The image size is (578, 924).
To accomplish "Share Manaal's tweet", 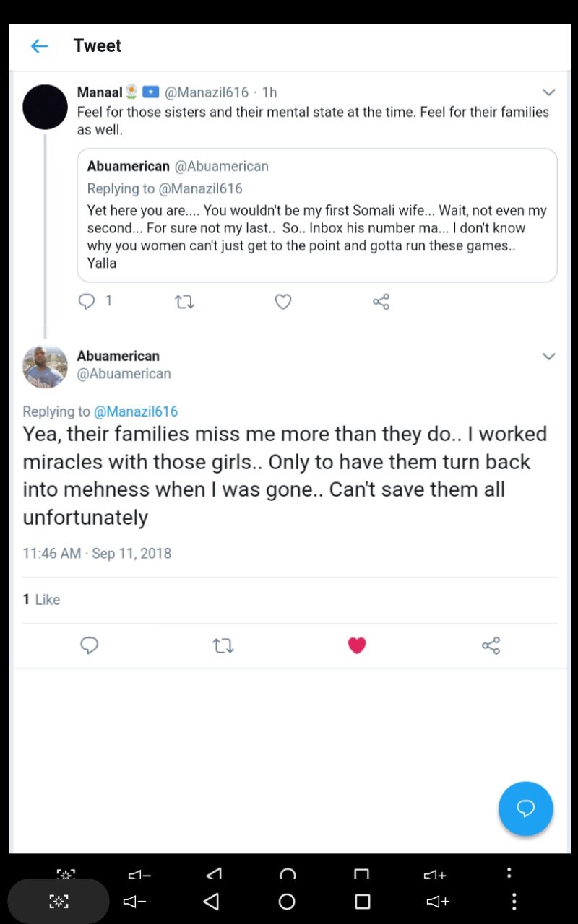I will tap(381, 302).
